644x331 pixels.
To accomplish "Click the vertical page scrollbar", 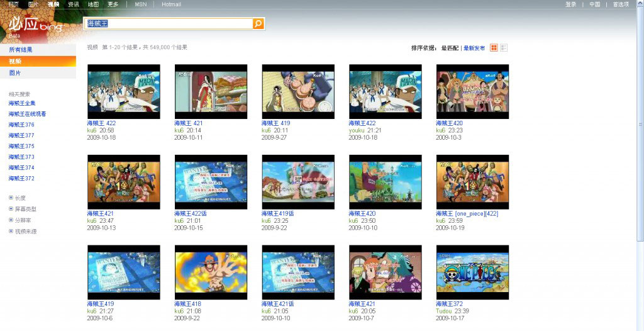I will (640, 123).
